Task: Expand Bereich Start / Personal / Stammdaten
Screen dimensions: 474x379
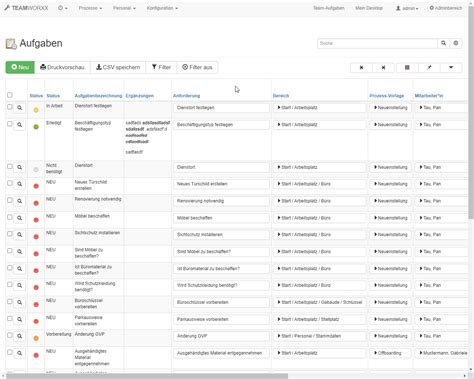Action: point(319,336)
